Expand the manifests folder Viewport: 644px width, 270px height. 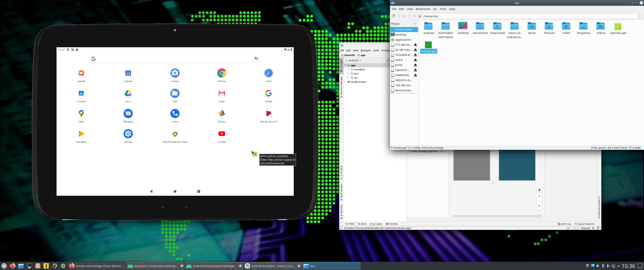[348, 69]
